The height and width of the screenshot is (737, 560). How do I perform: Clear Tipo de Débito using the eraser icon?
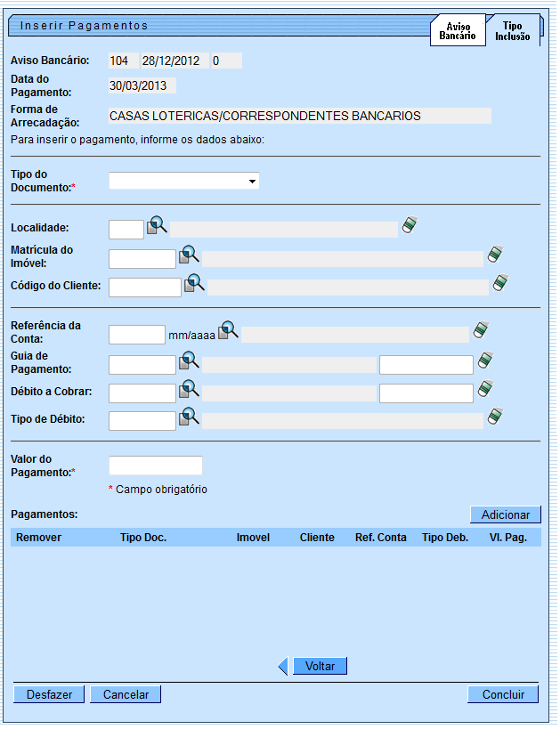click(496, 417)
